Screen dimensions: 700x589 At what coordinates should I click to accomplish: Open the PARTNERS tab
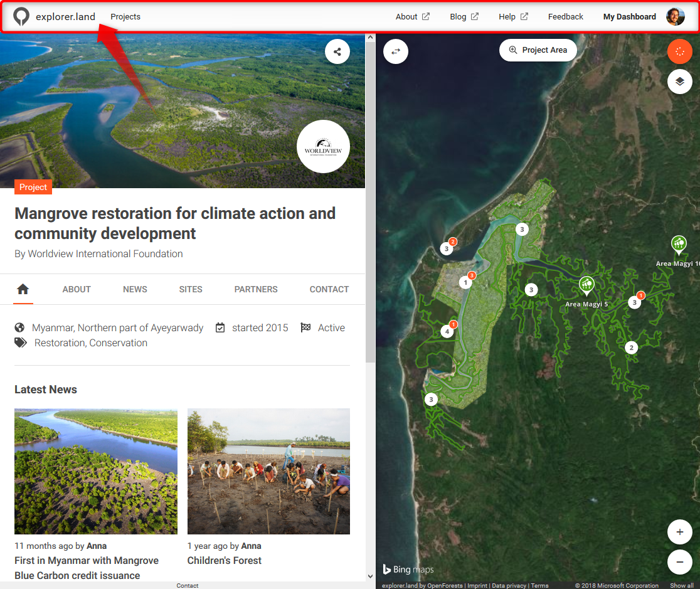coord(256,289)
